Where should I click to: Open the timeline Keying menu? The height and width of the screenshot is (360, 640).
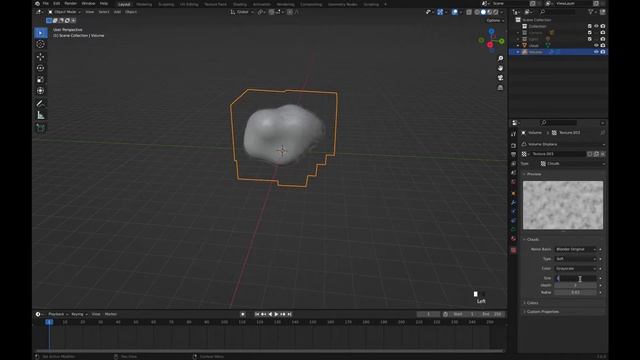click(x=79, y=314)
